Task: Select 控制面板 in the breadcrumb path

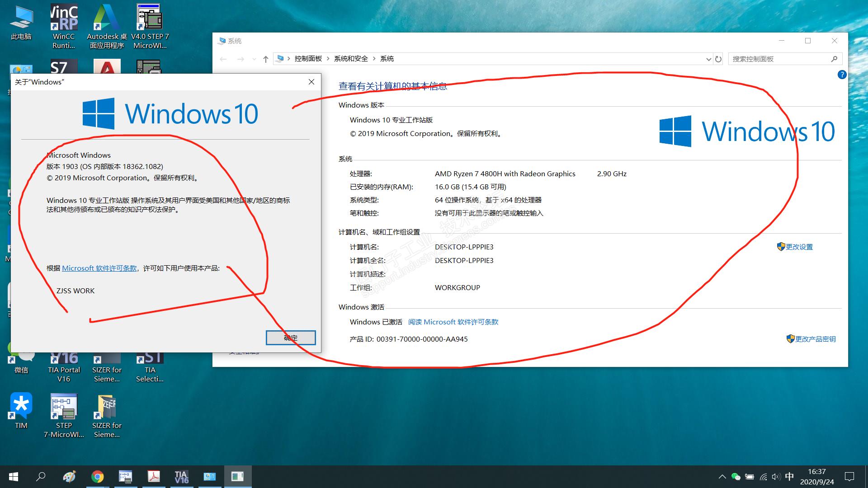Action: click(308, 59)
